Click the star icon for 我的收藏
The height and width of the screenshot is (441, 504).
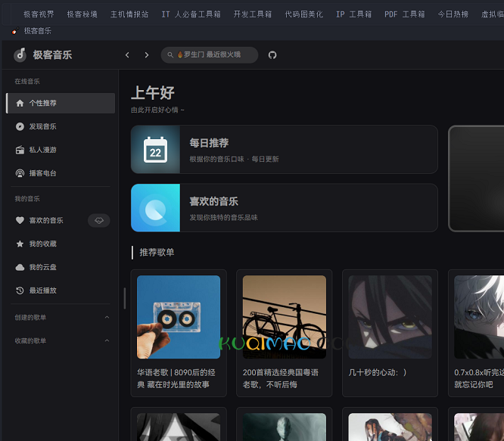tap(20, 244)
